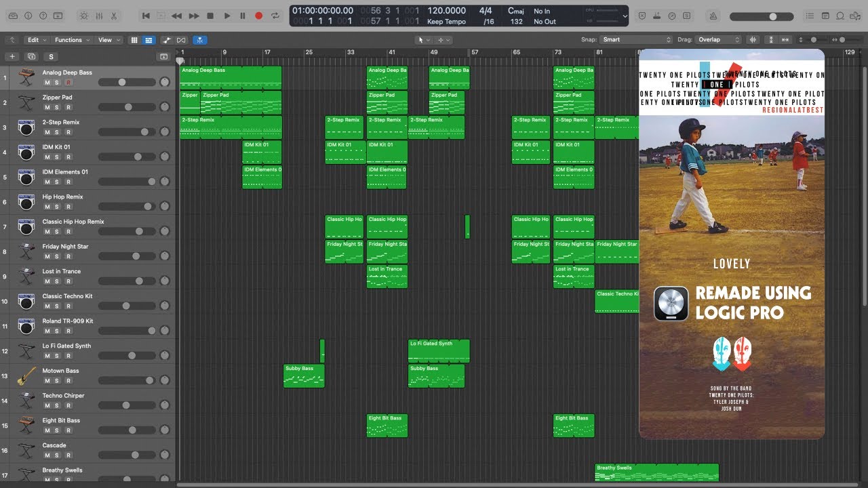The height and width of the screenshot is (488, 868).
Task: Solo the Zipper Pad track
Action: [x=58, y=107]
